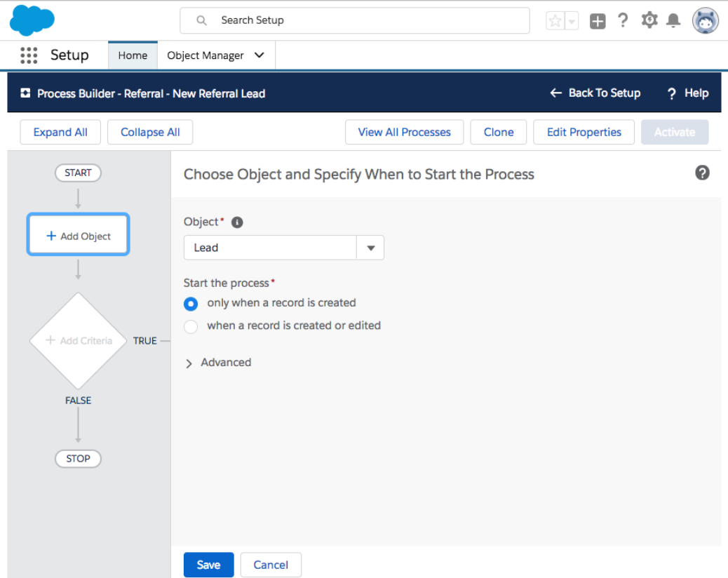This screenshot has width=728, height=578.
Task: Click the Add Criteria diamond node
Action: 78,341
